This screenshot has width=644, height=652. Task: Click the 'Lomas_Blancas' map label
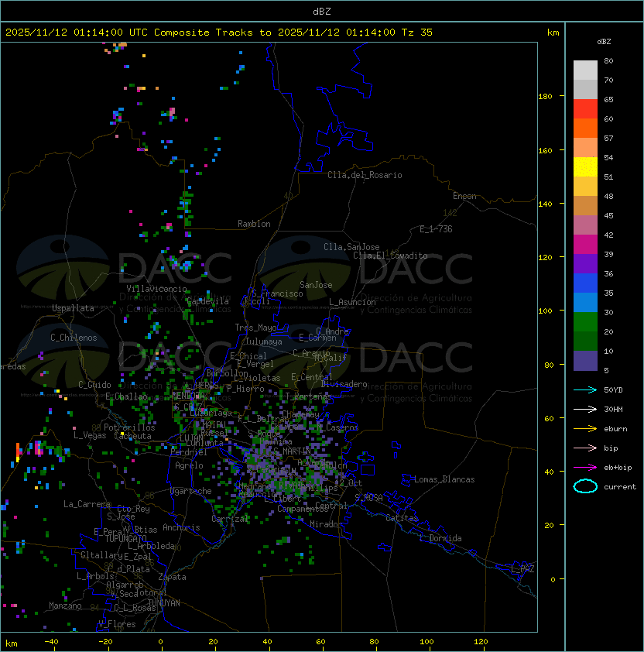(444, 479)
